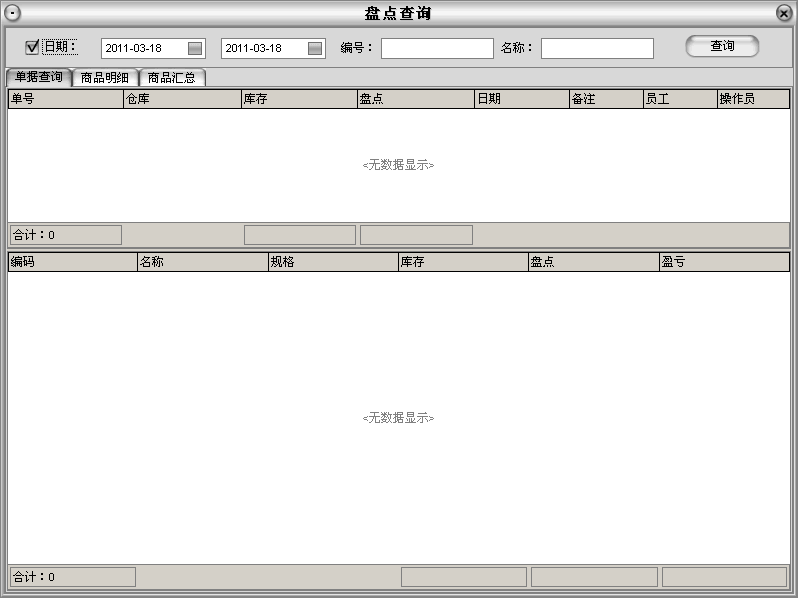This screenshot has width=798, height=598.
Task: Sort by 仓库 column header
Action: (x=182, y=99)
